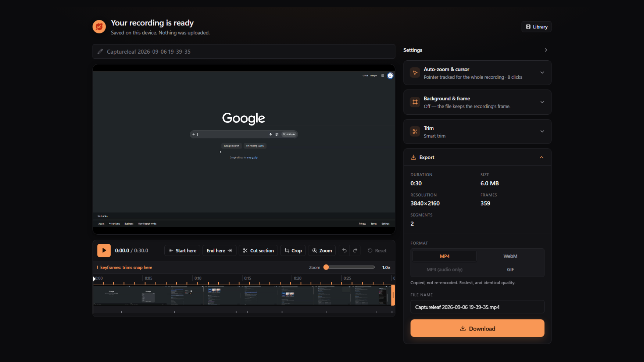Edit the recording title field
The image size is (644, 362).
coord(244,52)
